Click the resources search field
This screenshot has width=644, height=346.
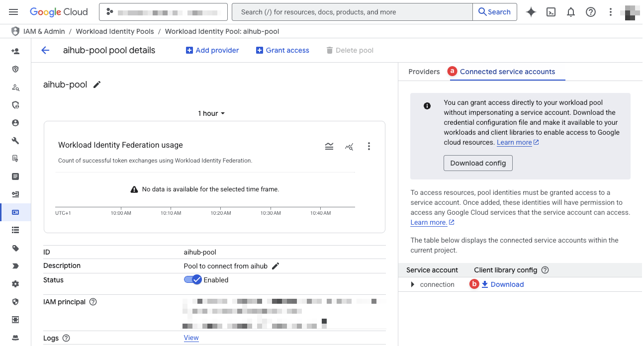(348, 11)
